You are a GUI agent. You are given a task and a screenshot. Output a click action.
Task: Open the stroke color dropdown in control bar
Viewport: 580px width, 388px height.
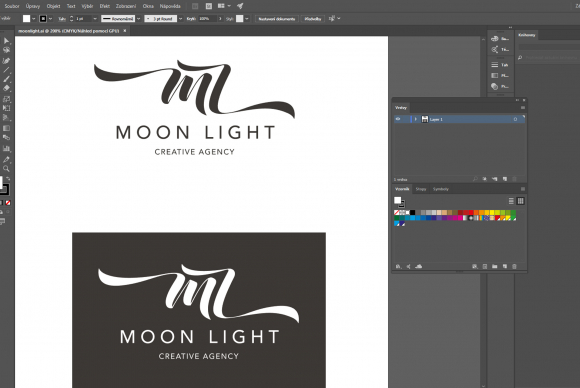(50, 18)
